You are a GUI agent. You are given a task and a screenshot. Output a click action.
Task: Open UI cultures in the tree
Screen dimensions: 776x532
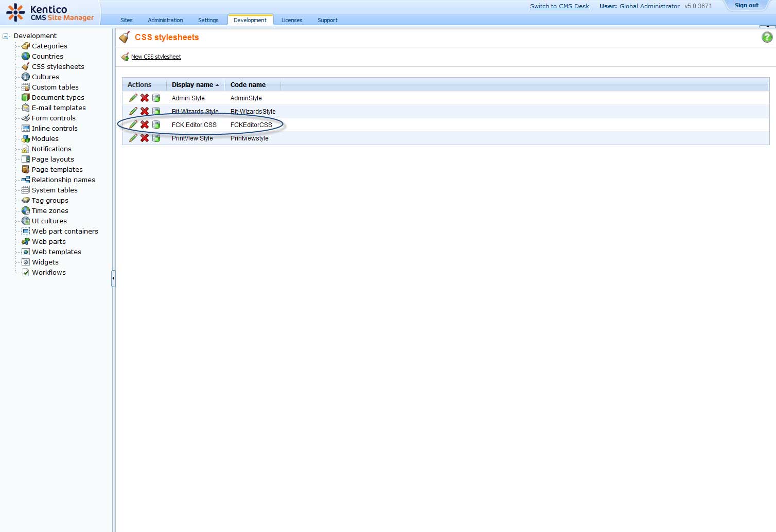click(49, 221)
